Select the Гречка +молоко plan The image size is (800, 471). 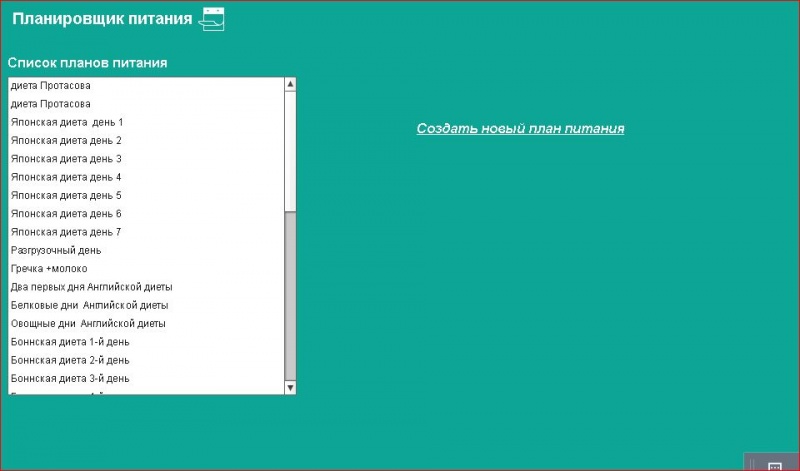point(49,269)
